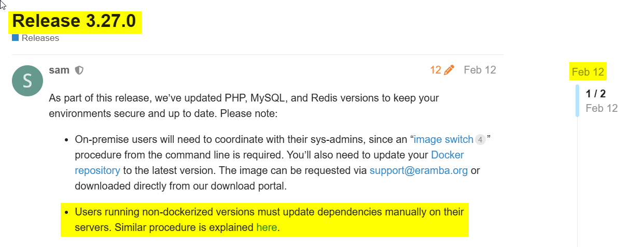Image resolution: width=644 pixels, height=247 pixels.
Task: Click the highlighted non-dockerized versions bullet text
Action: [x=269, y=212]
